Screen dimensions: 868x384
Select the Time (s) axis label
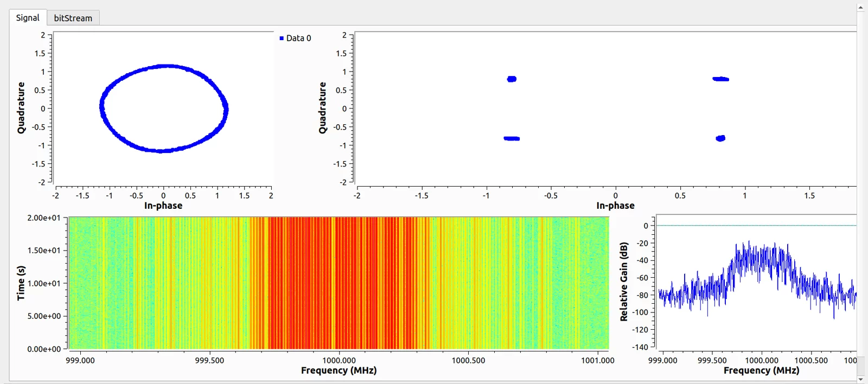click(x=21, y=283)
